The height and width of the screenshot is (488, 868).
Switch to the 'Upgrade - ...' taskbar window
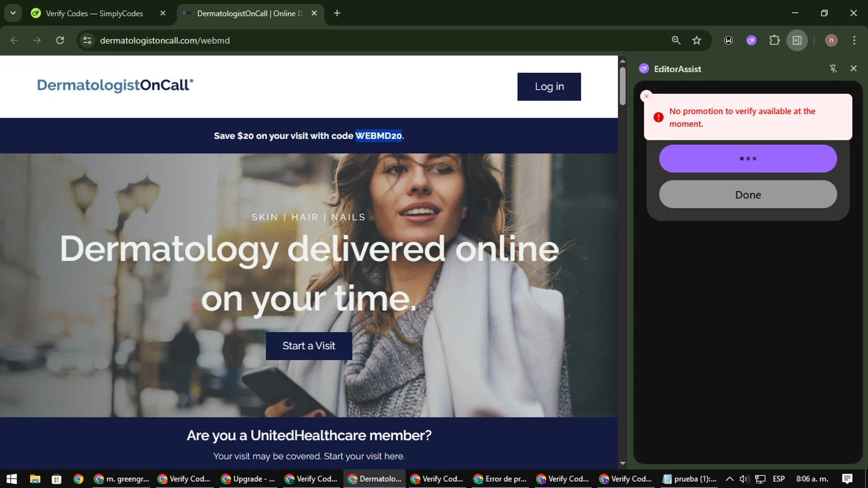point(248,479)
